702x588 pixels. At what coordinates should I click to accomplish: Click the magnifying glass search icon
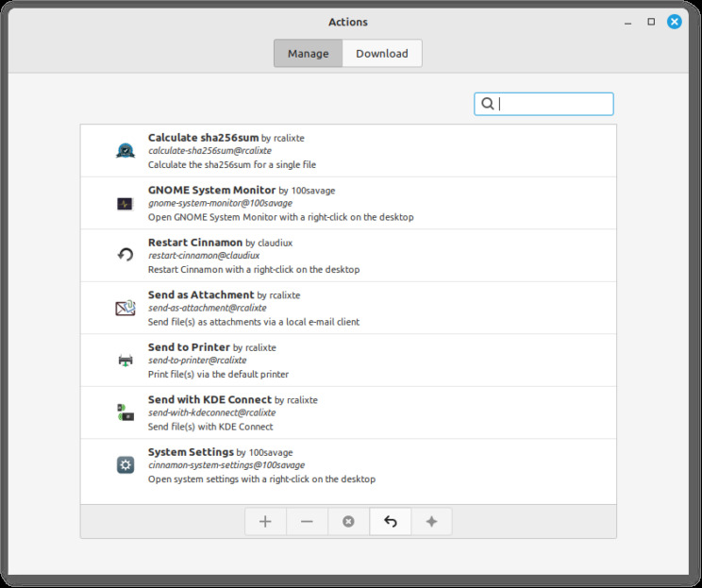click(487, 104)
